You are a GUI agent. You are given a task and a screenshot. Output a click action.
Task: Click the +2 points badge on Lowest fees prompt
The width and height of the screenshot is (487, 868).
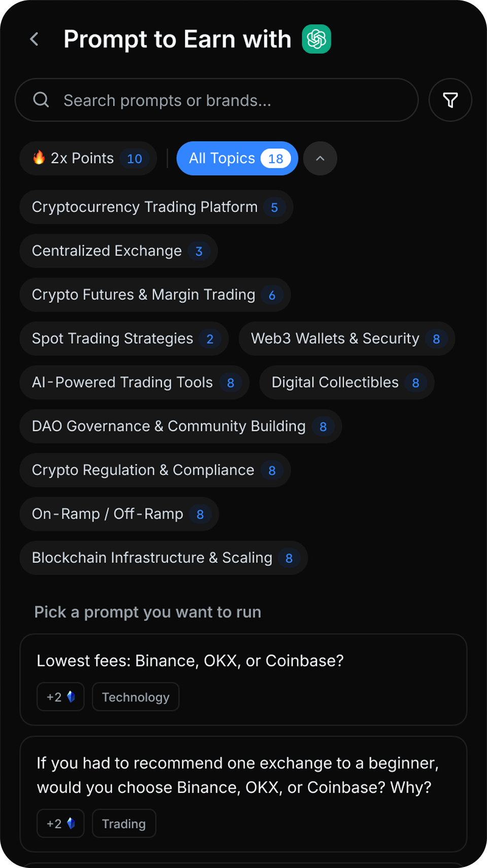[60, 697]
